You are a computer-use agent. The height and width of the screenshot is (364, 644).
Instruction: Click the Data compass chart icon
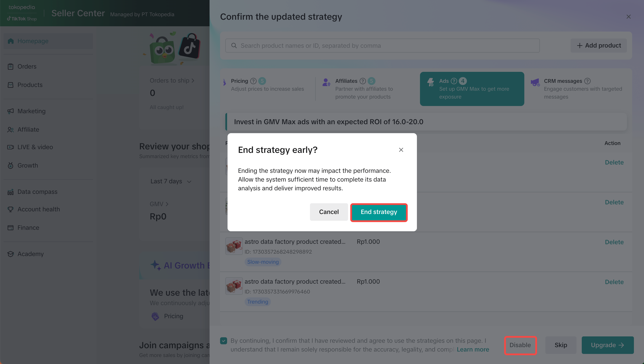click(x=11, y=192)
